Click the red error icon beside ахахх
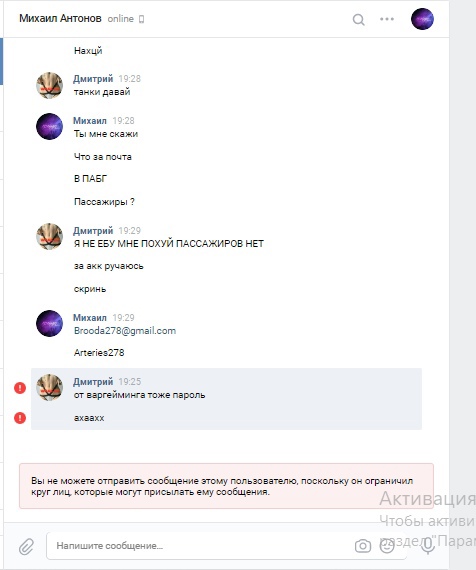The height and width of the screenshot is (570, 476). pyautogui.click(x=20, y=418)
